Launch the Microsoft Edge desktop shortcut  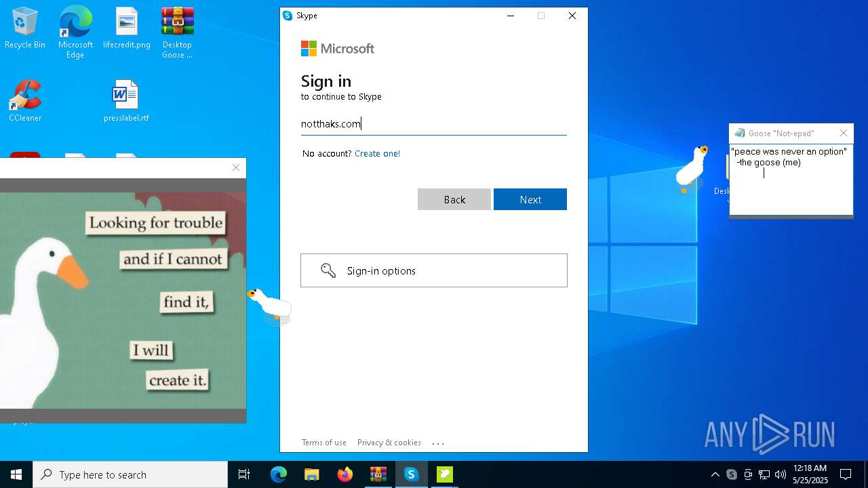click(x=75, y=32)
